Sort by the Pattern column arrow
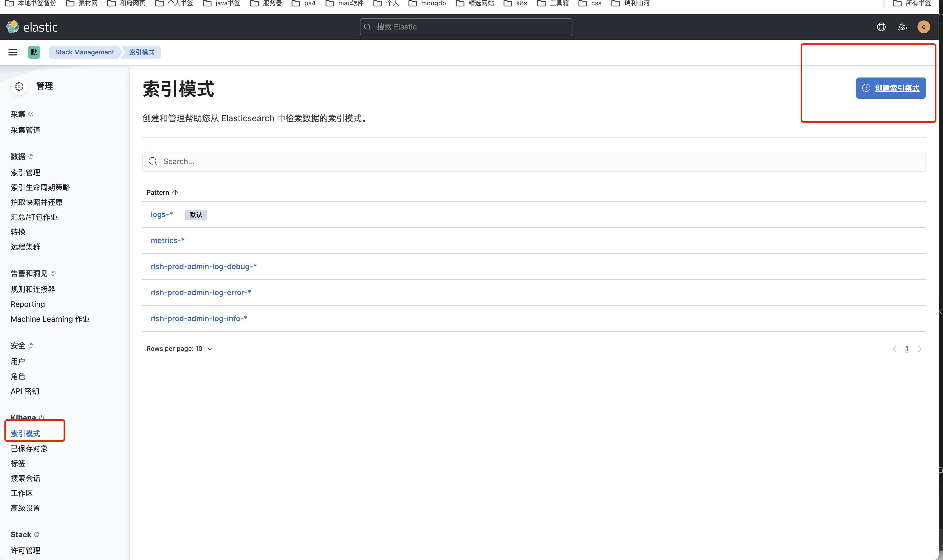 (x=175, y=192)
